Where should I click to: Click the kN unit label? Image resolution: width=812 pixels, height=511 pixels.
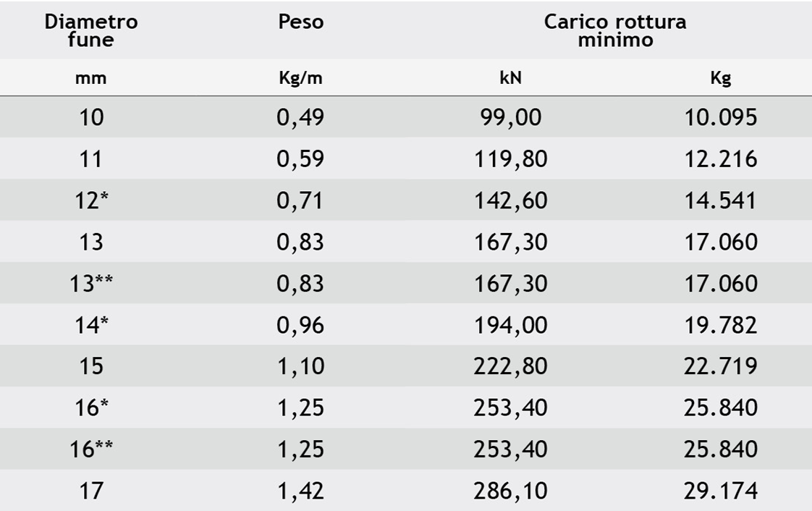510,79
